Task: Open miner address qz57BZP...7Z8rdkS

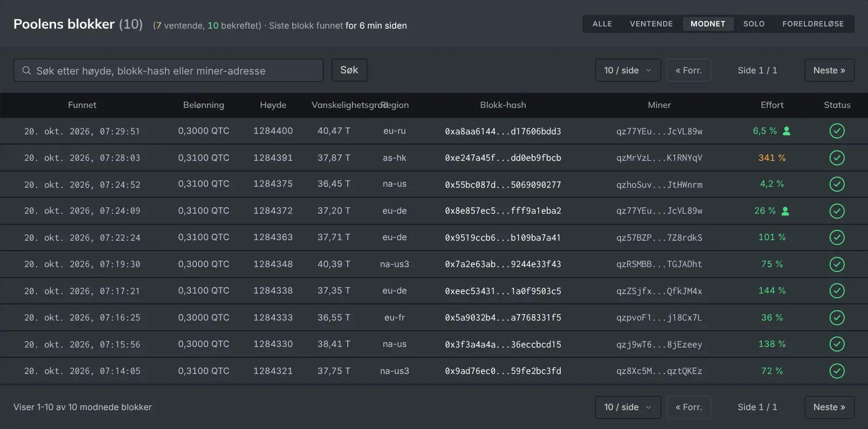Action: [x=659, y=237]
